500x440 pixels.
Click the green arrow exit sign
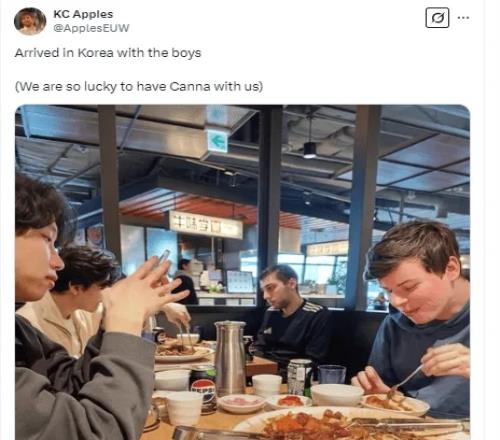point(217,141)
